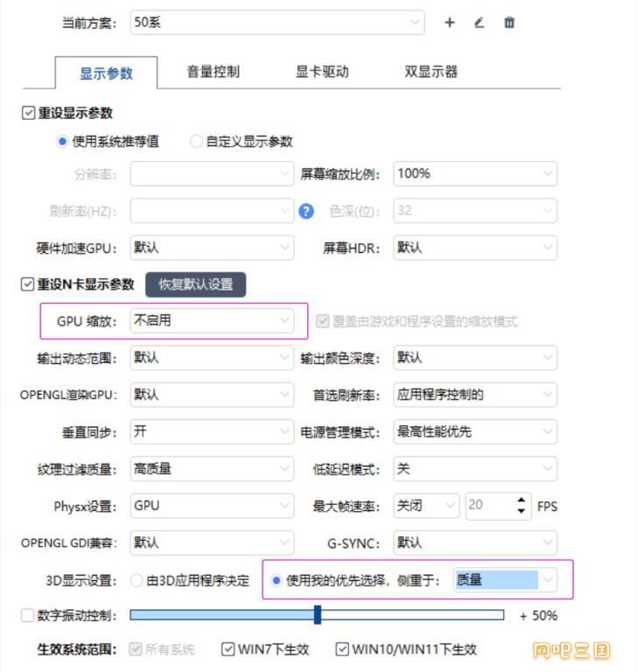This screenshot has height=672, width=637.
Task: Open the OPENGL GDI兼容 dropdown
Action: [212, 543]
